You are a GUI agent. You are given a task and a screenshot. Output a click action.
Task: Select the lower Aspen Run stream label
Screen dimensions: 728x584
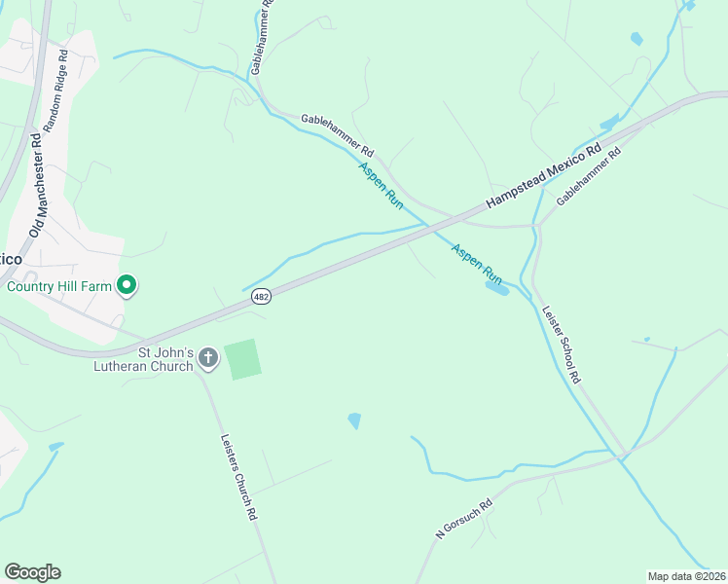(477, 264)
